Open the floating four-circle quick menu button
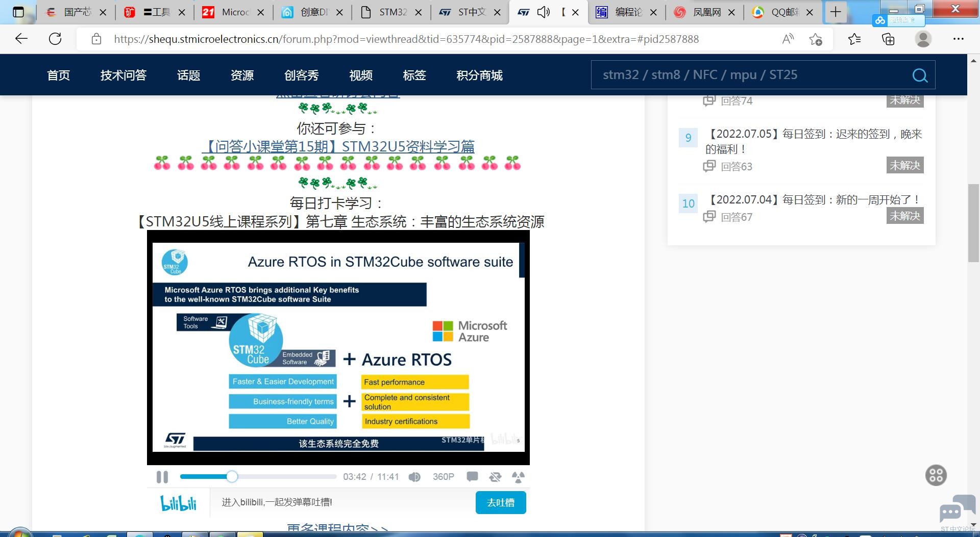Image resolution: width=980 pixels, height=537 pixels. (x=936, y=475)
